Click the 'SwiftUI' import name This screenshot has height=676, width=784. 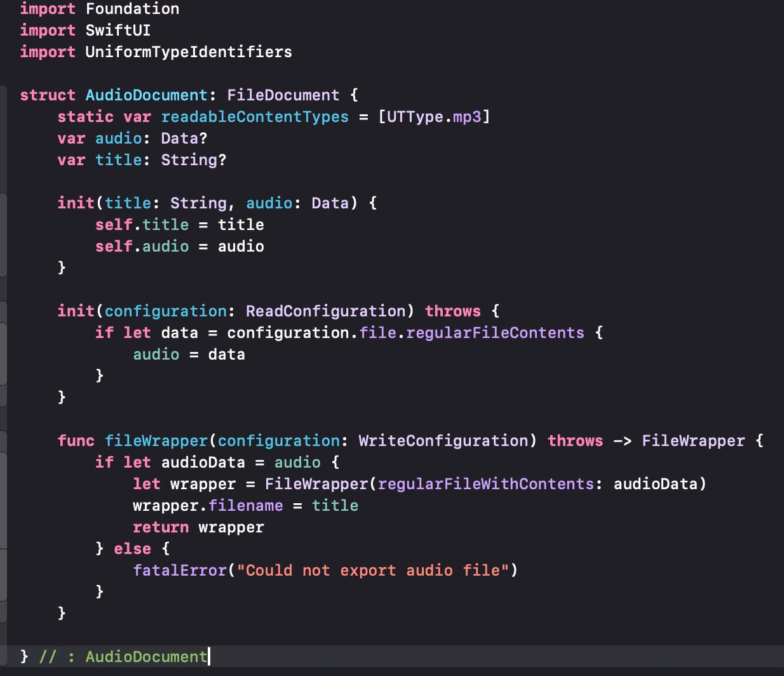click(118, 30)
